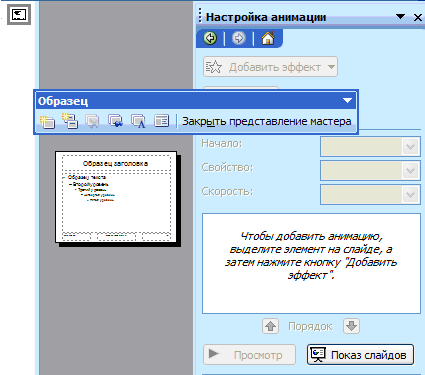The width and height of the screenshot is (425, 375).
Task: Open the Скорость combo box
Action: (370, 194)
